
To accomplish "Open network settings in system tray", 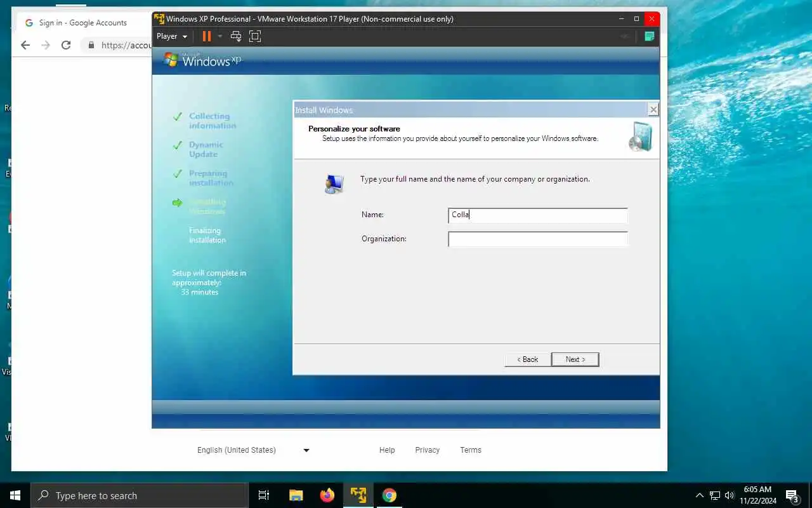I will pos(715,495).
